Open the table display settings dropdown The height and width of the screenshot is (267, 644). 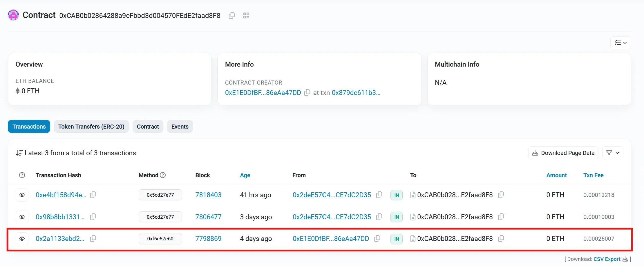[x=621, y=43]
